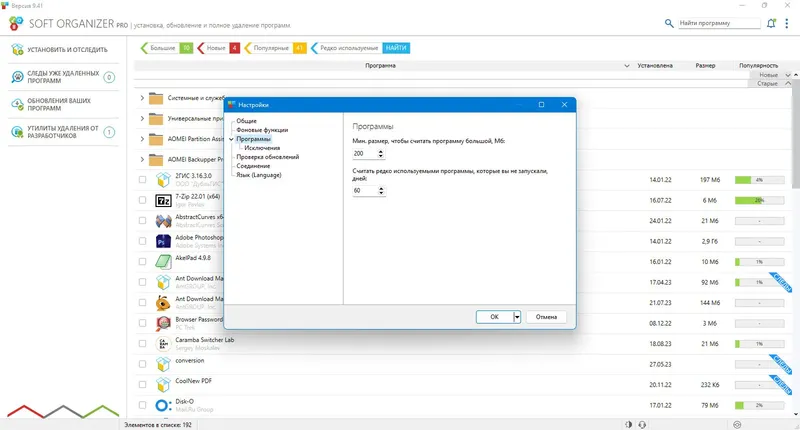The height and width of the screenshot is (430, 800).
Task: Apply the 'Большие' filter
Action: click(167, 48)
